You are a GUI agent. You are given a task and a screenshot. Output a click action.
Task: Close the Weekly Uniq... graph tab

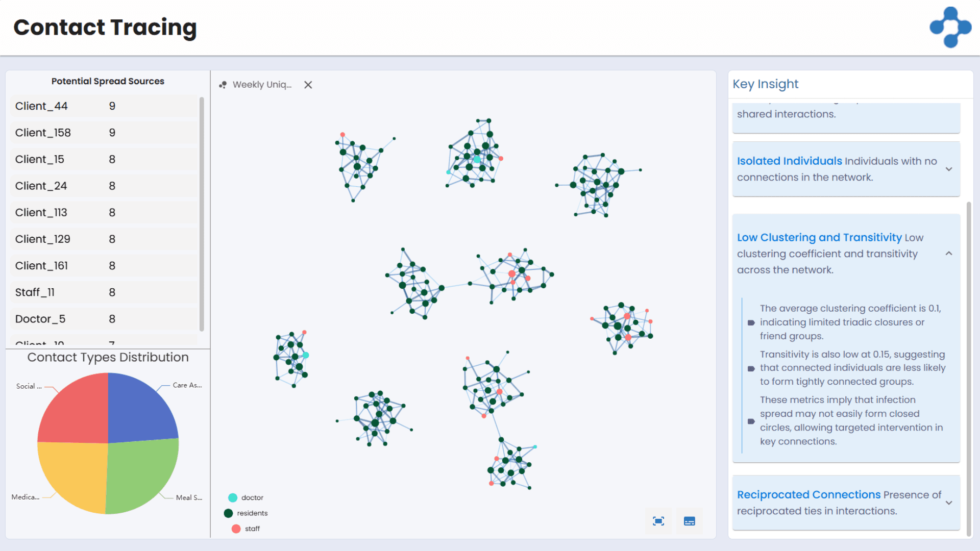tap(308, 85)
